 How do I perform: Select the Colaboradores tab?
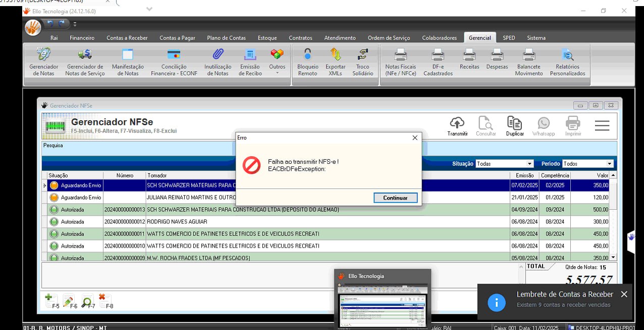pos(440,38)
